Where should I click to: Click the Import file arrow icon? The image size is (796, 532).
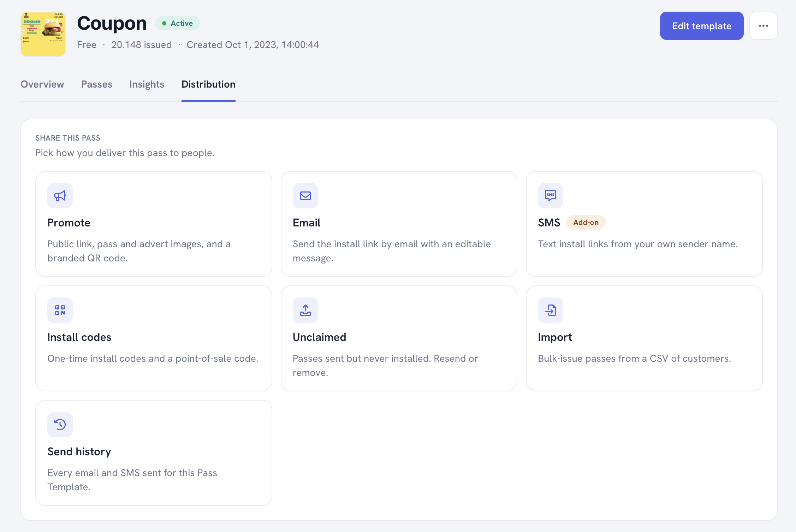551,310
